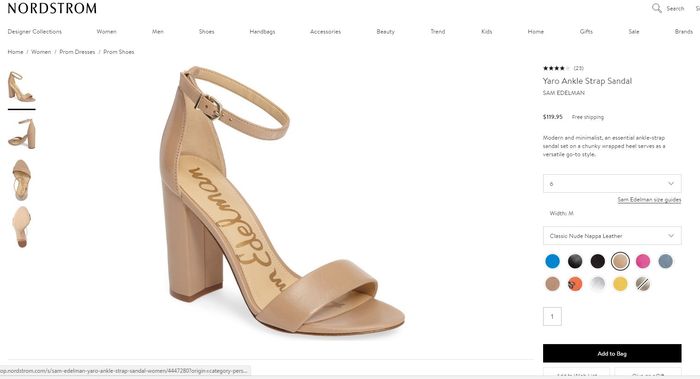The width and height of the screenshot is (700, 379).
Task: Select the first side-view sandal thumbnail
Action: [x=21, y=87]
